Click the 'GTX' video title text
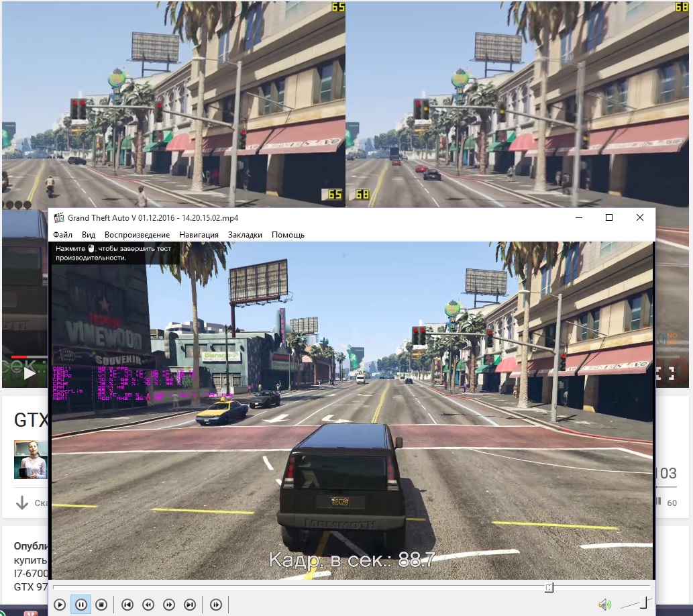 point(30,420)
